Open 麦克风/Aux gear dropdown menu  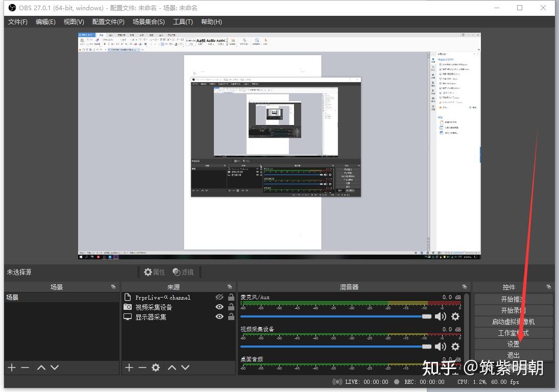tap(455, 316)
